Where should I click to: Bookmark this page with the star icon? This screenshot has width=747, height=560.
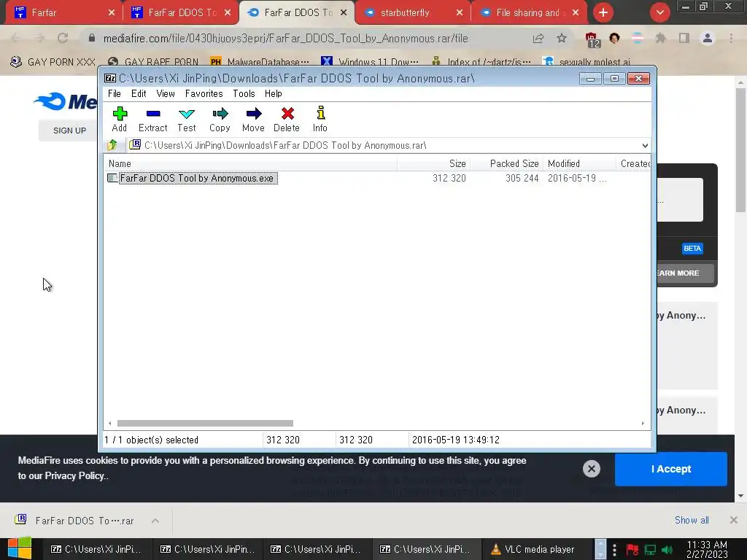(x=562, y=38)
